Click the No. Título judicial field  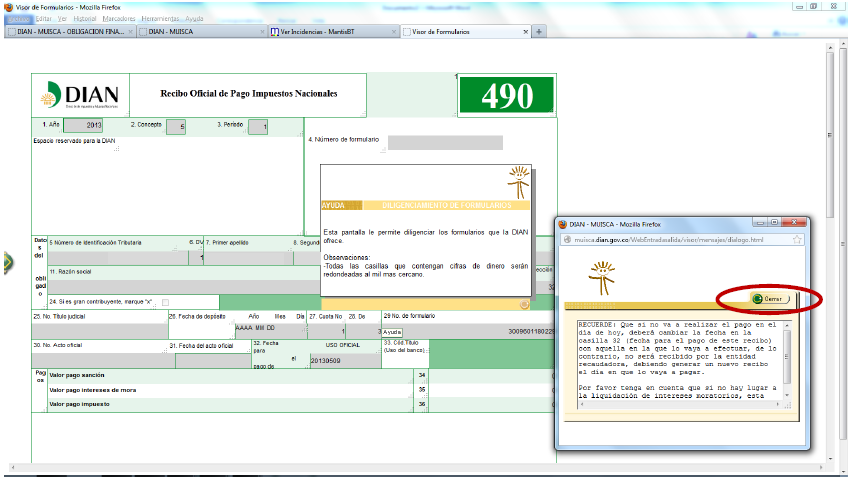pos(99,330)
